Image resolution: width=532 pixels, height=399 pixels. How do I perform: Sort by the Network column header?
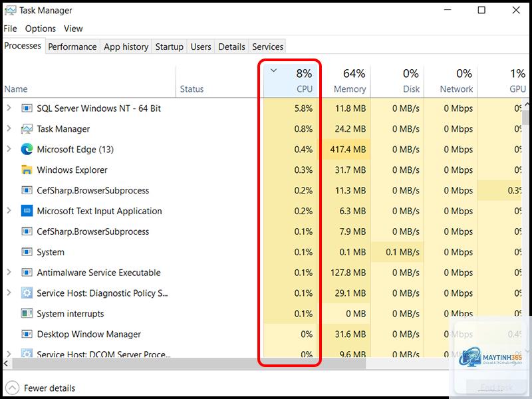451,80
